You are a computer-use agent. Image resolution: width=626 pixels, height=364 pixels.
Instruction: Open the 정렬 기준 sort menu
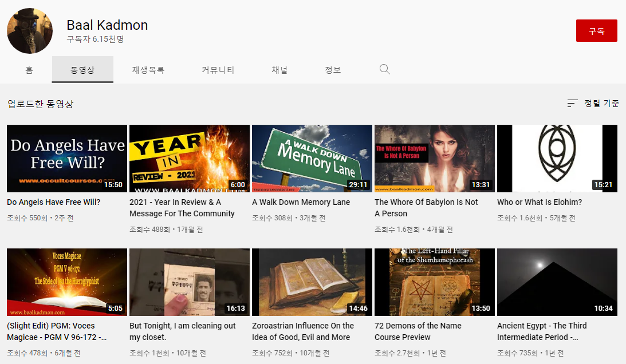[x=593, y=104]
